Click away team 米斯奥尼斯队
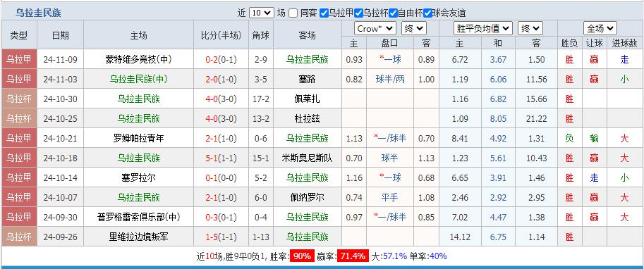The width and height of the screenshot is (644, 269). [x=308, y=158]
